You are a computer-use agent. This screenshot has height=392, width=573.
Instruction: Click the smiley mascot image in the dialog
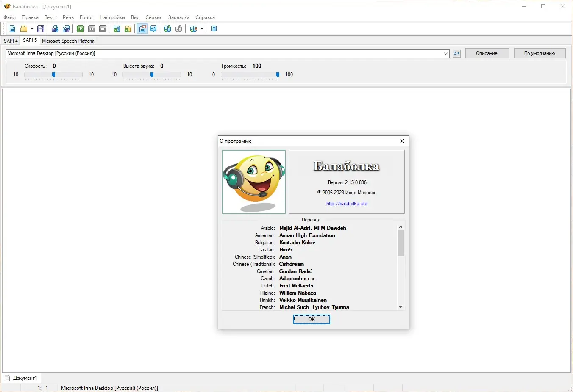[254, 182]
